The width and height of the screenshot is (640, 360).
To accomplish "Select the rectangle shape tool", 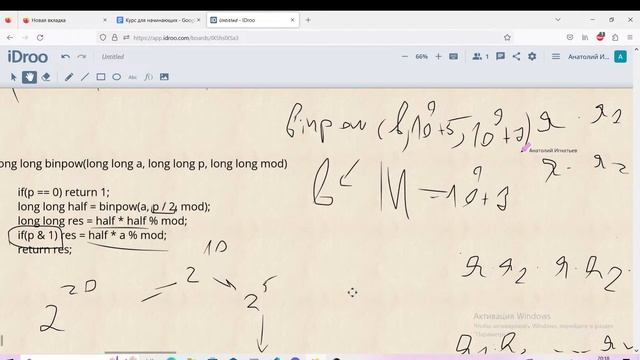I will point(101,77).
